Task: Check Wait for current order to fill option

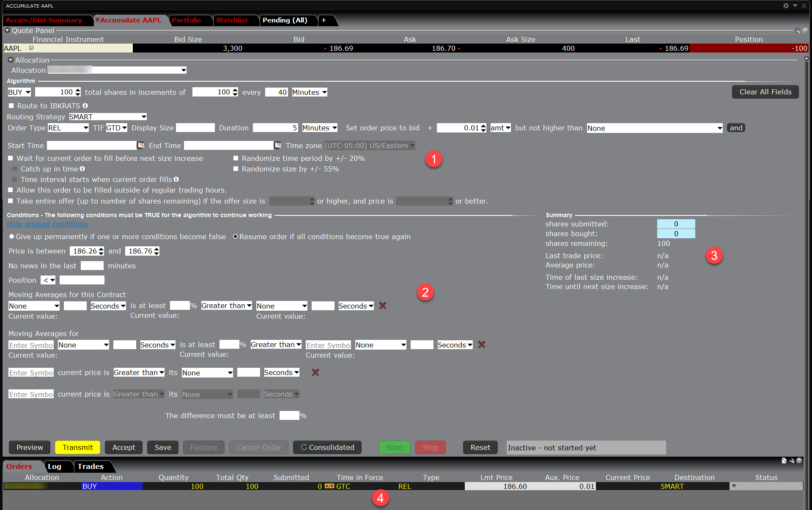Action: [11, 158]
